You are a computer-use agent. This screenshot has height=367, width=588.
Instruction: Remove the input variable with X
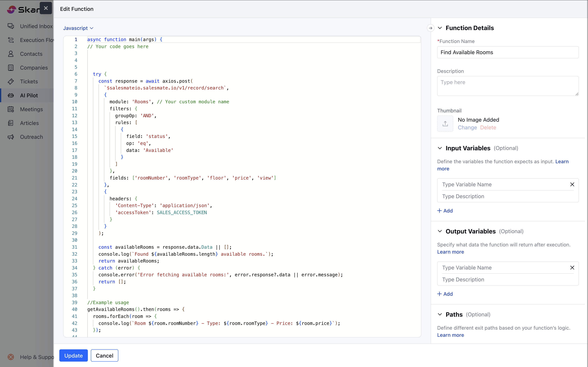(572, 184)
